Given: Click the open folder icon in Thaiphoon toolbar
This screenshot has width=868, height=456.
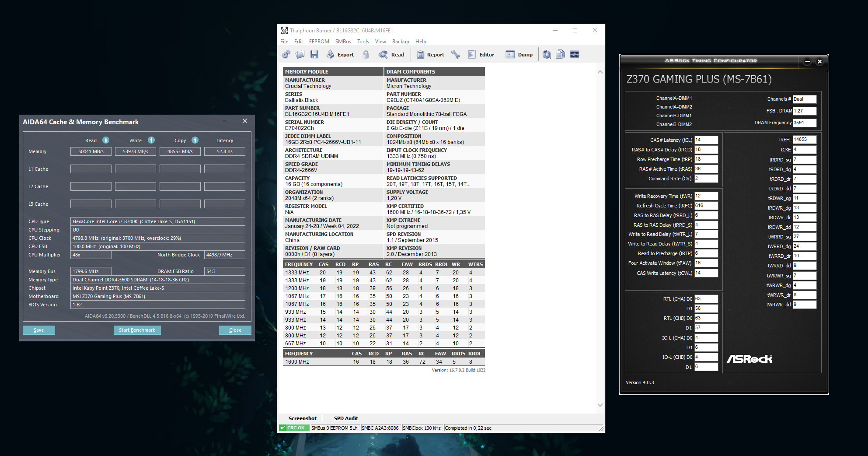Looking at the screenshot, I should (x=300, y=54).
